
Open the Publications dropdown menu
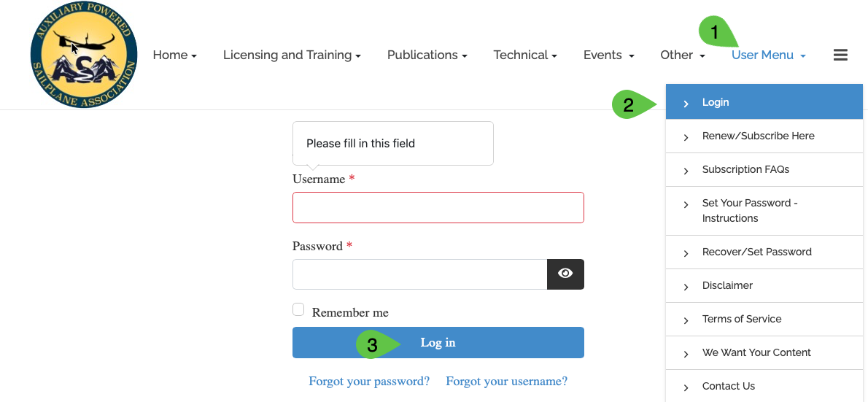point(427,55)
